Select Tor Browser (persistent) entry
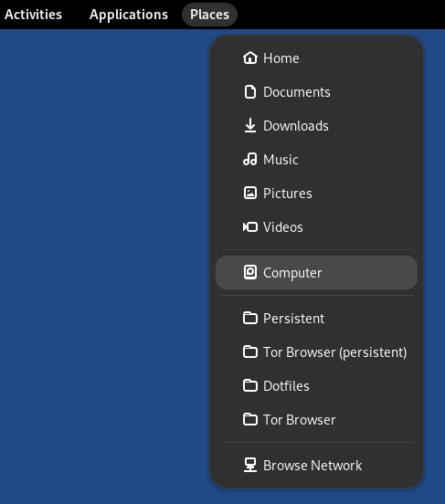The width and height of the screenshot is (445, 504). pyautogui.click(x=316, y=352)
